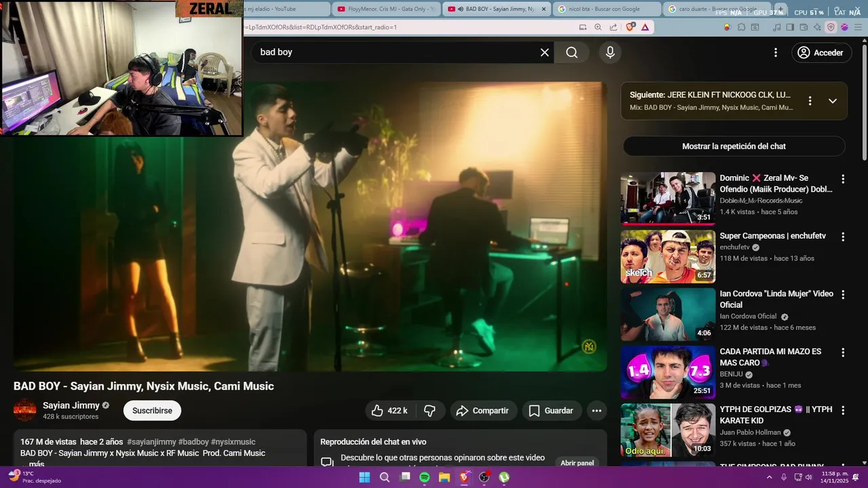Like the BAD BOY video
This screenshot has height=488, width=868.
coord(390,411)
